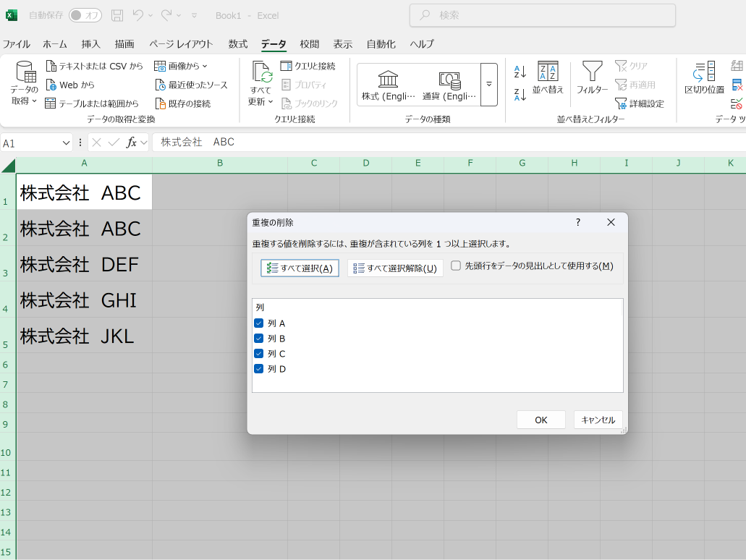Uncheck the 列 D checkbox
746x560 pixels.
coord(259,369)
